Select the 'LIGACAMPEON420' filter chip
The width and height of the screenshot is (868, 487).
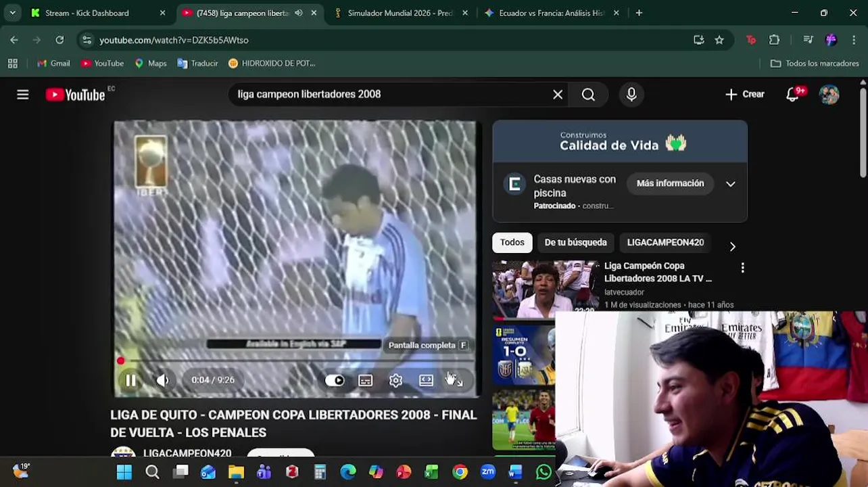point(665,242)
